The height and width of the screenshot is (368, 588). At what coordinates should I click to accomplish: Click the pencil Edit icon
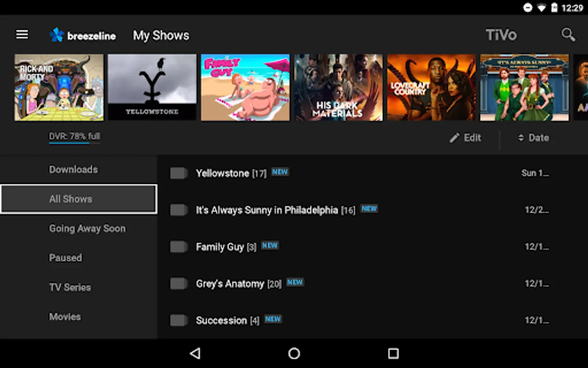click(x=454, y=138)
